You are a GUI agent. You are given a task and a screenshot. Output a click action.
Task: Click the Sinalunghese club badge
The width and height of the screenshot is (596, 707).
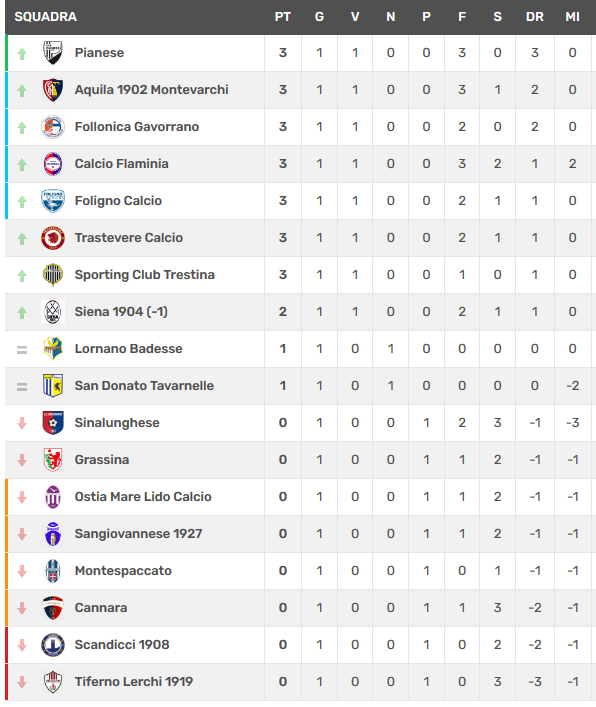[53, 422]
